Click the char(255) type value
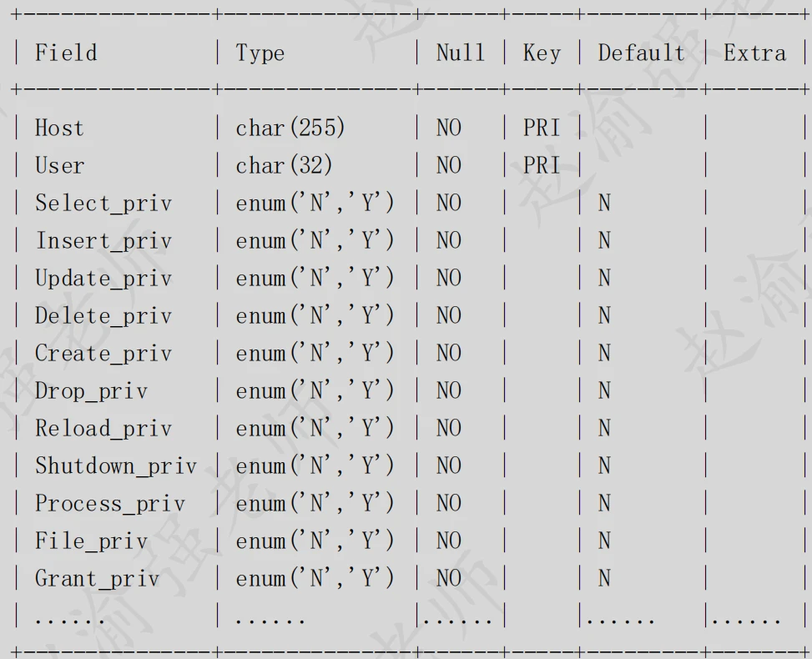Screen dimensions: 812x659 (290, 128)
